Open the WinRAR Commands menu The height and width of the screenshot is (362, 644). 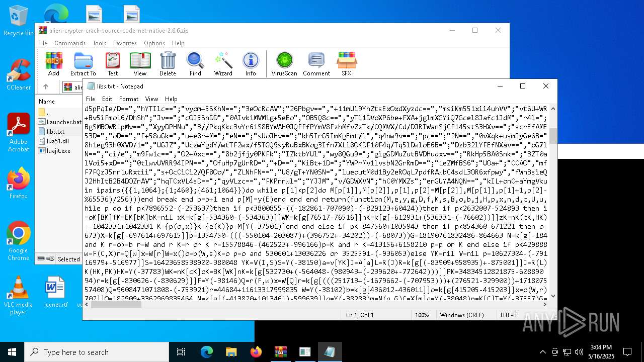pos(70,43)
